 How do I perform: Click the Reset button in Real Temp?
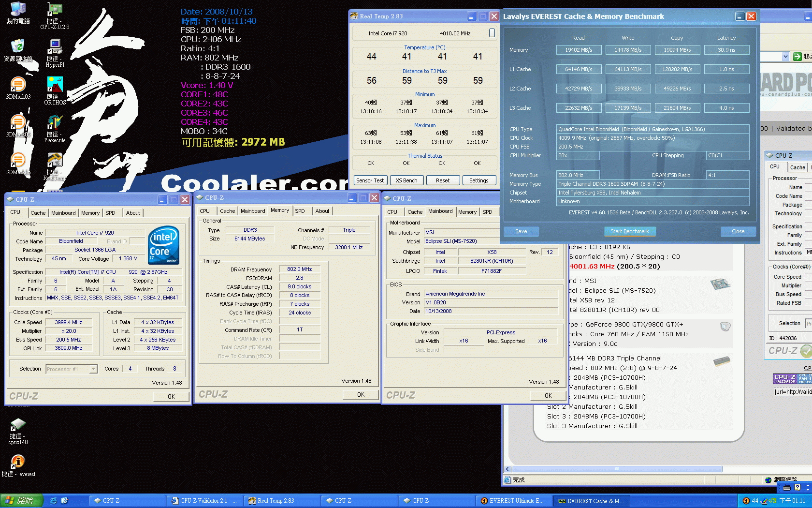[x=443, y=180]
